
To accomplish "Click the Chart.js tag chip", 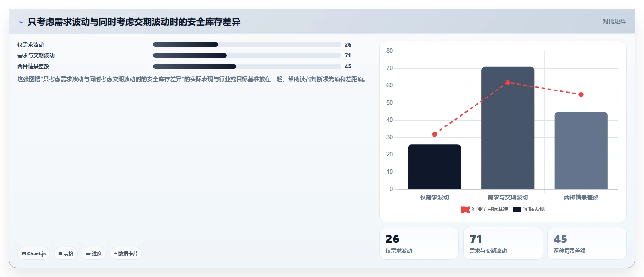I will tap(34, 254).
